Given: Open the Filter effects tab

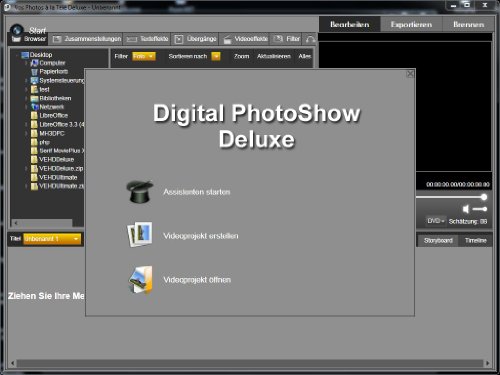Looking at the screenshot, I should 287,39.
